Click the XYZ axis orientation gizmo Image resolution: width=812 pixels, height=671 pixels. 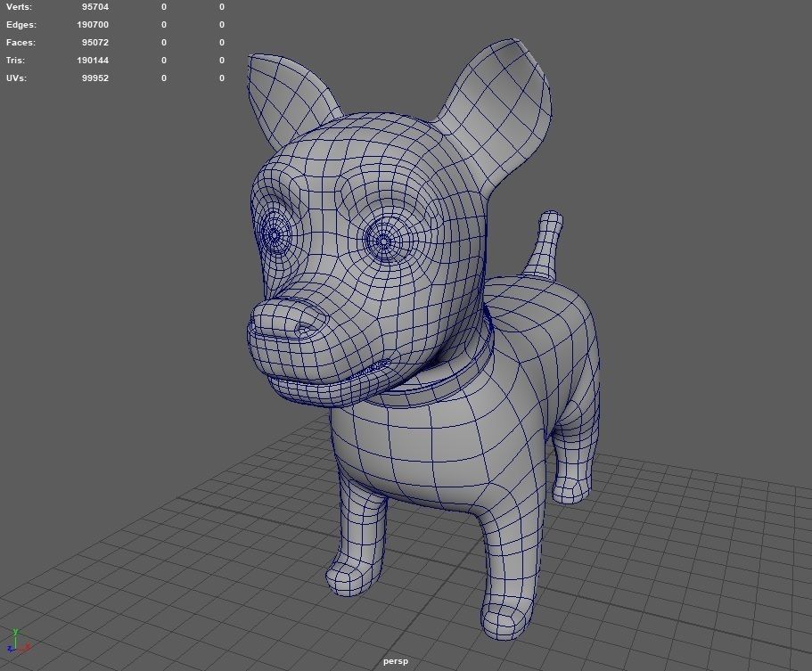[18, 641]
